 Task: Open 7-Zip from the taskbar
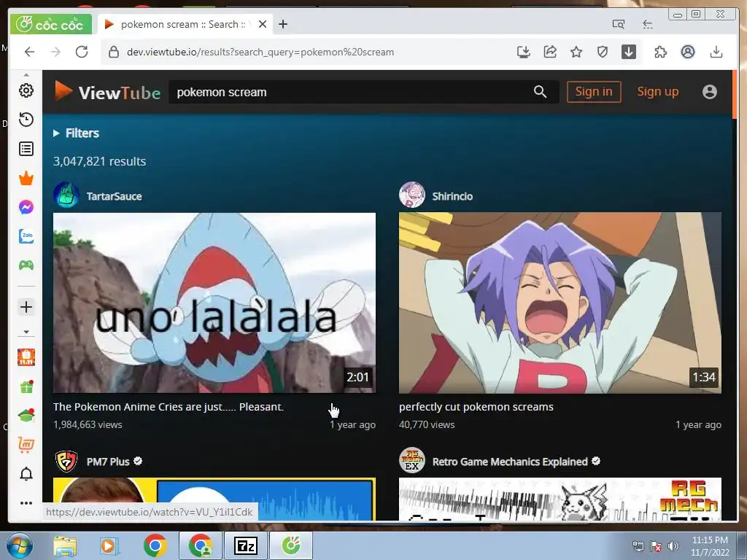pyautogui.click(x=246, y=545)
